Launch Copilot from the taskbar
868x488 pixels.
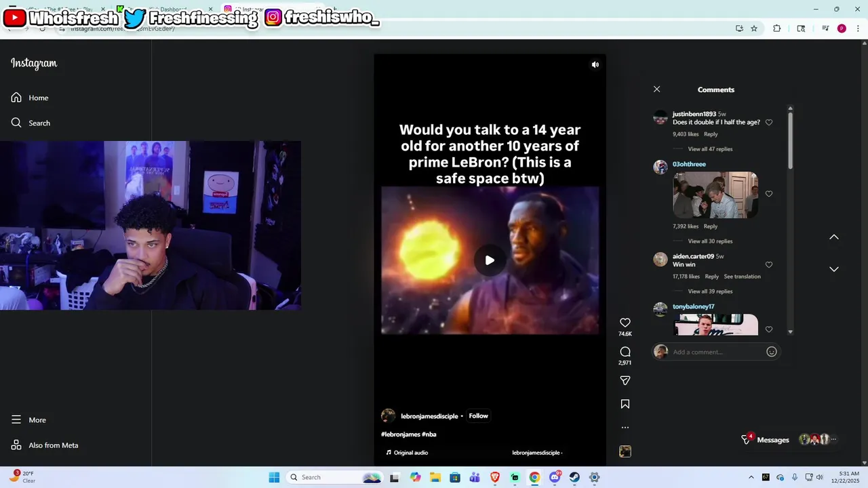[415, 477]
